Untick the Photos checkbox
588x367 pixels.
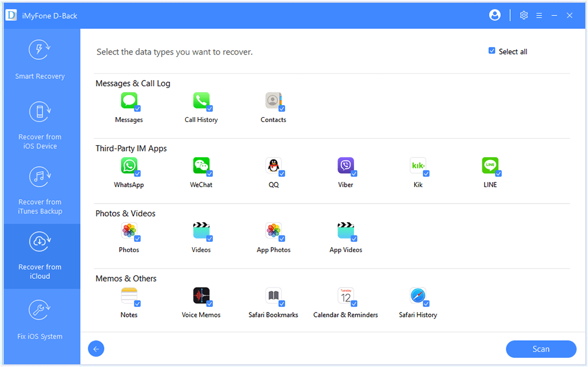tap(137, 238)
